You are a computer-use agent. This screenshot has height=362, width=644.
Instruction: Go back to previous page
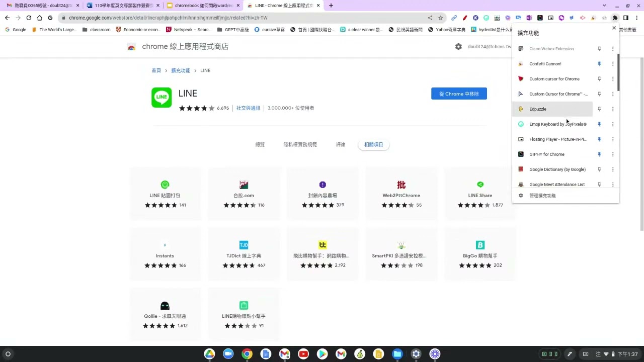coord(7,18)
